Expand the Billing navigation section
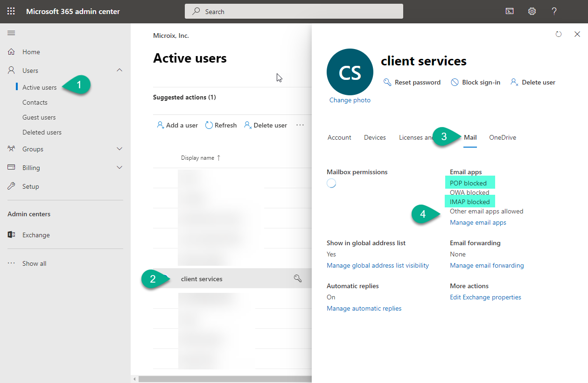This screenshot has height=383, width=588. [x=119, y=168]
